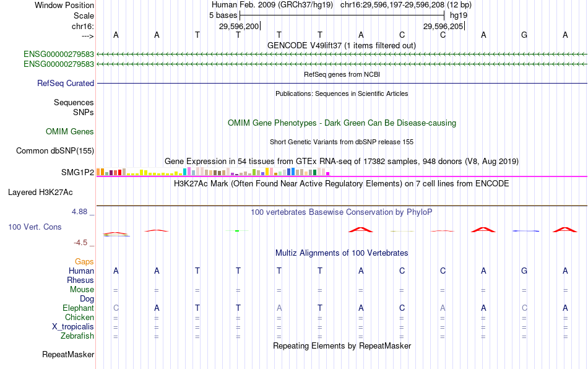Select the Human alignment row label

click(x=81, y=271)
